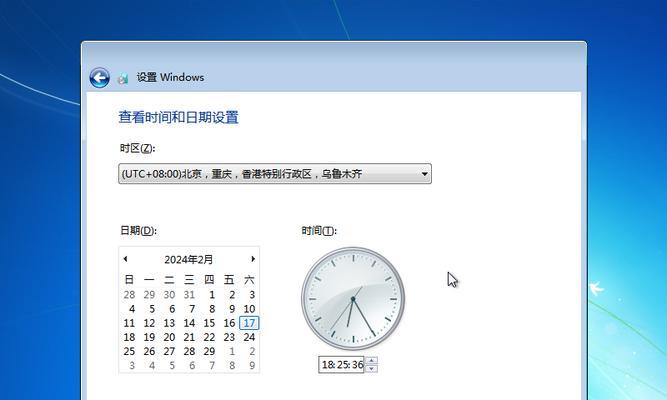This screenshot has width=667, height=400.
Task: Click the analog clock face
Action: 353,299
